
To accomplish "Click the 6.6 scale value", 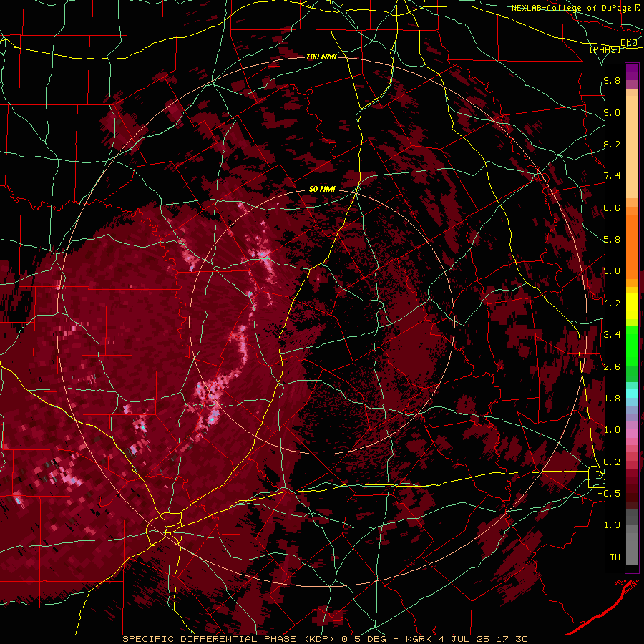I will 612,208.
